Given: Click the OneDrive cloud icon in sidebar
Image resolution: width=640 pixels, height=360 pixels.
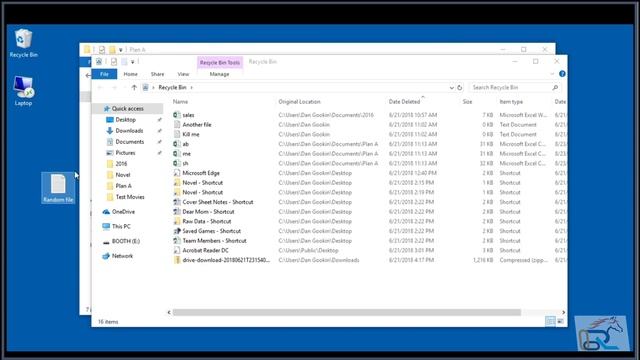Looking at the screenshot, I should click(x=106, y=212).
